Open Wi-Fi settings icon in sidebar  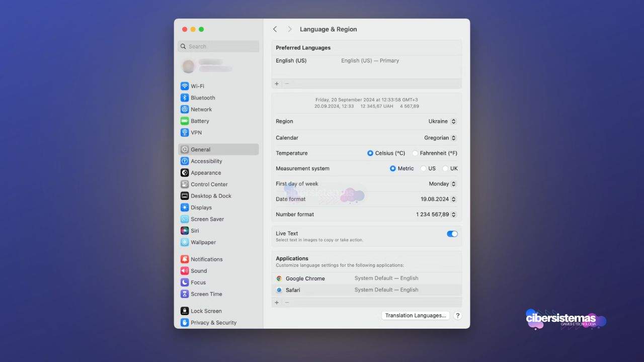click(185, 86)
